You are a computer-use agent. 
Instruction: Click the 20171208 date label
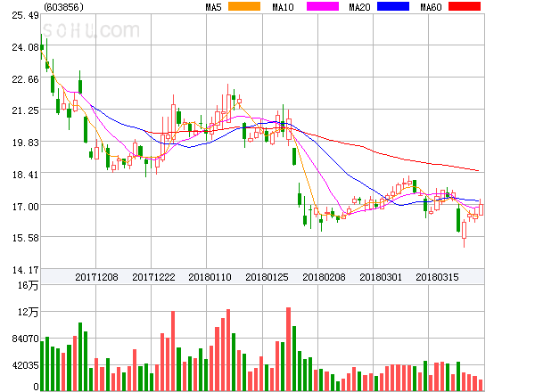point(96,277)
